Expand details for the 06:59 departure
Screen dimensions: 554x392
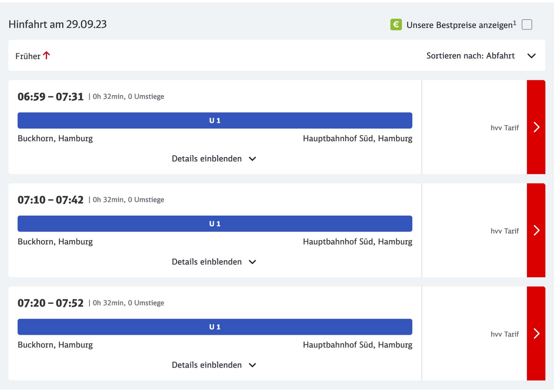coord(214,159)
